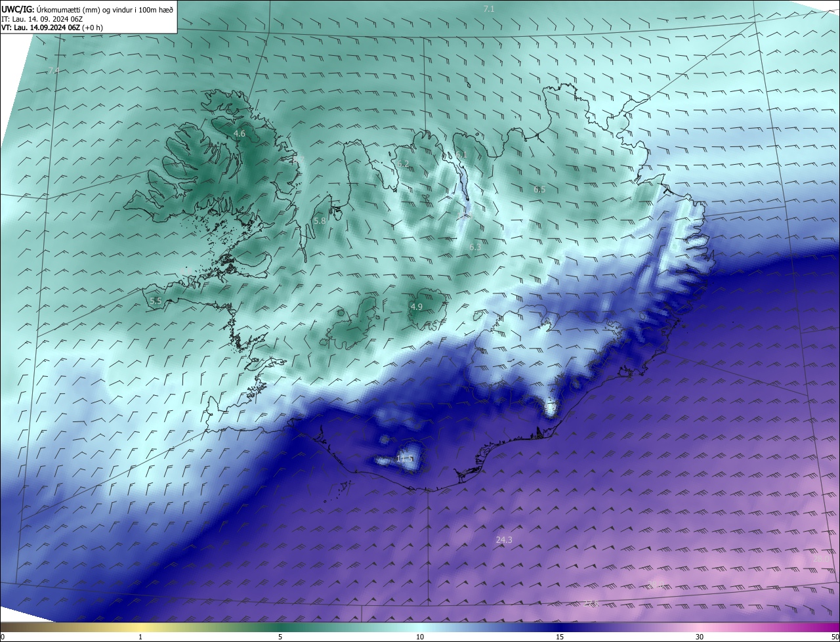Click the 1 tick on the color scale
Screen dimensions: 840x642
click(140, 637)
